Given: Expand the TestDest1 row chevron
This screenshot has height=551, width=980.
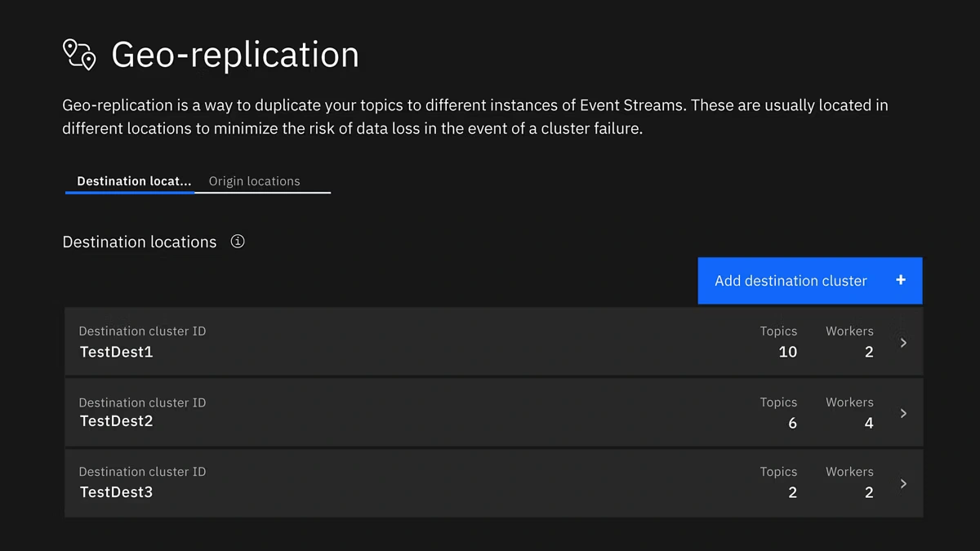Looking at the screenshot, I should [x=903, y=343].
